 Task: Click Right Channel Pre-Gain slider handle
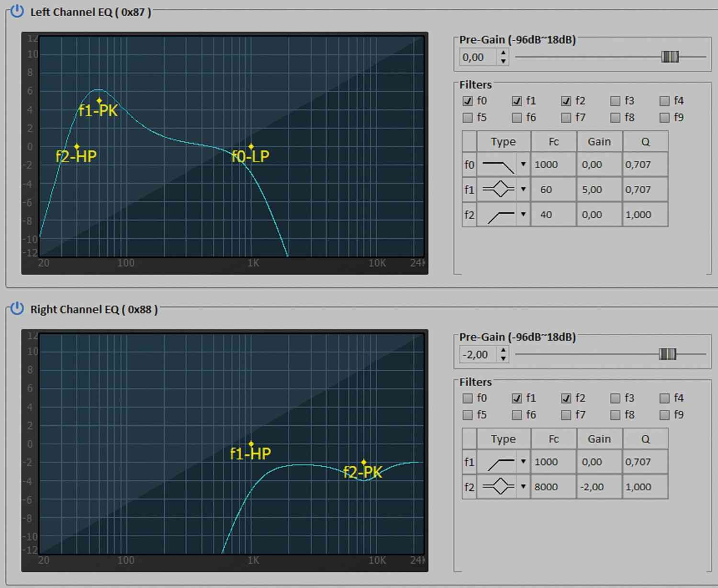[667, 354]
